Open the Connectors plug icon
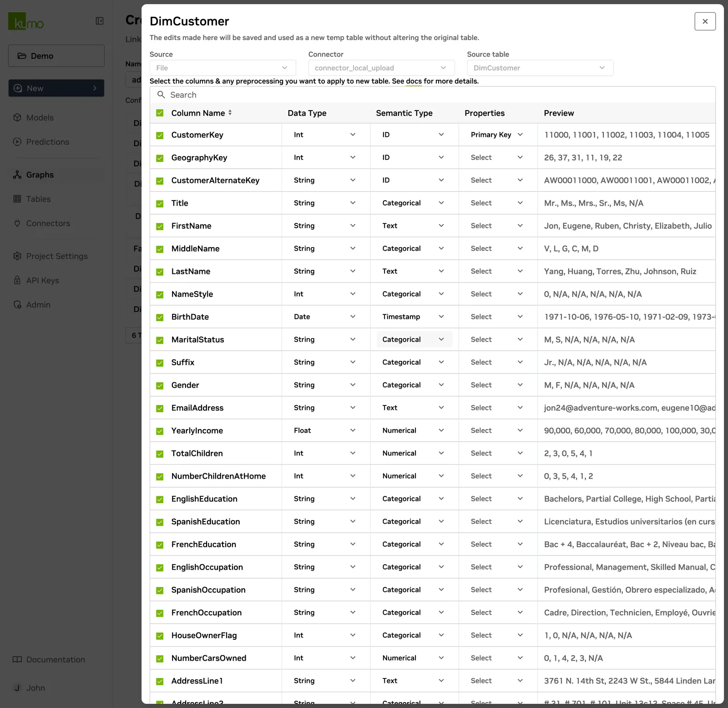Image resolution: width=728 pixels, height=708 pixels. [x=17, y=223]
